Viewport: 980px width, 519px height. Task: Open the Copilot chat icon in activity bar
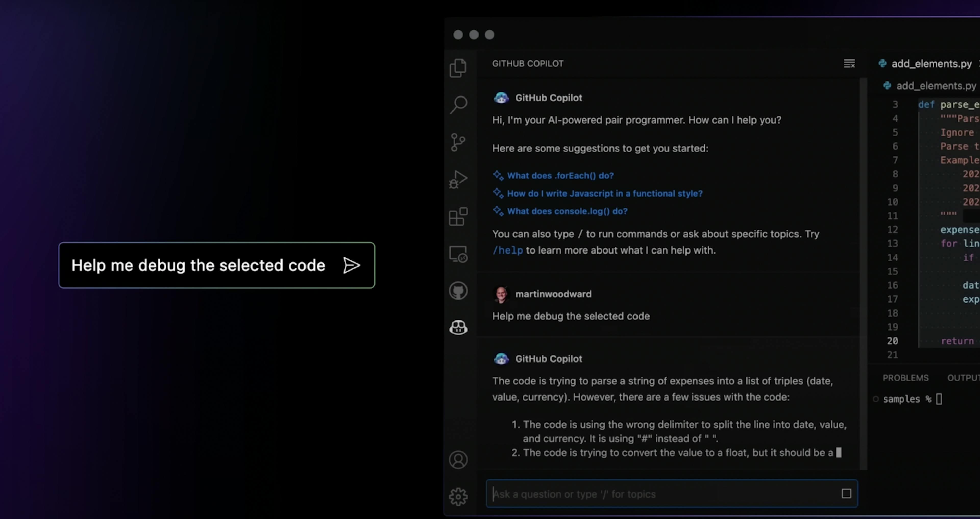[x=458, y=327]
